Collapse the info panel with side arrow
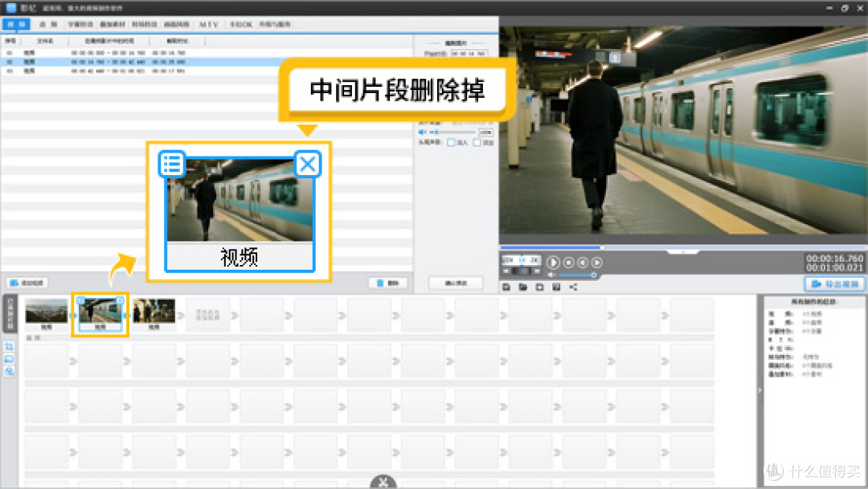This screenshot has height=489, width=868. [759, 390]
